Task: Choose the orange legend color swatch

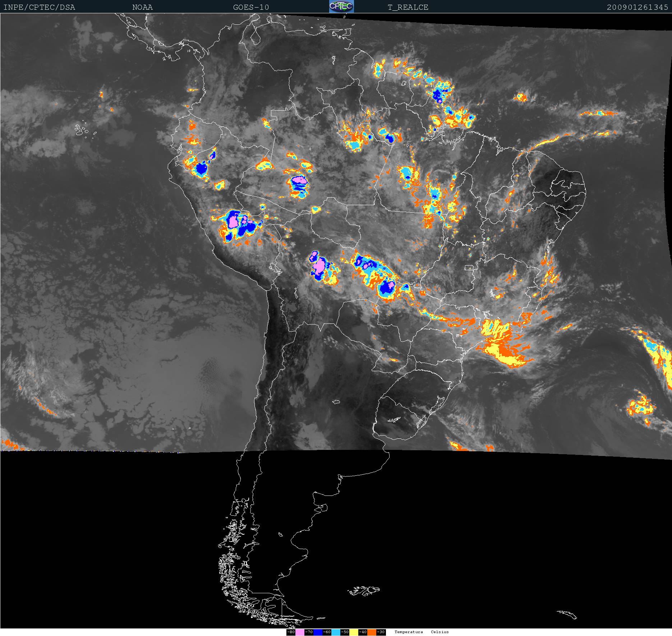Action: [x=372, y=632]
